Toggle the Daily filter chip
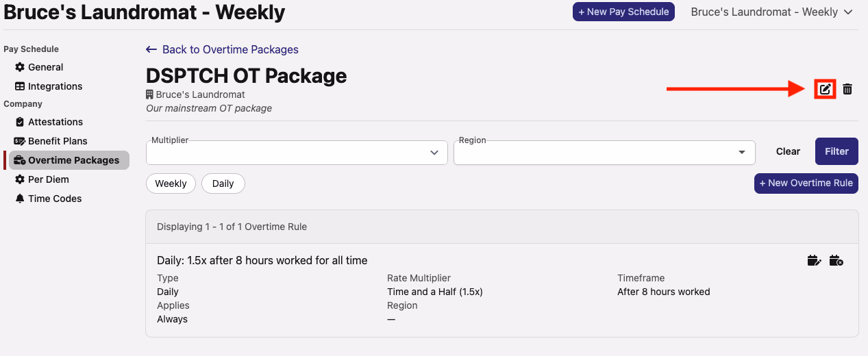The image size is (868, 356). 223,183
